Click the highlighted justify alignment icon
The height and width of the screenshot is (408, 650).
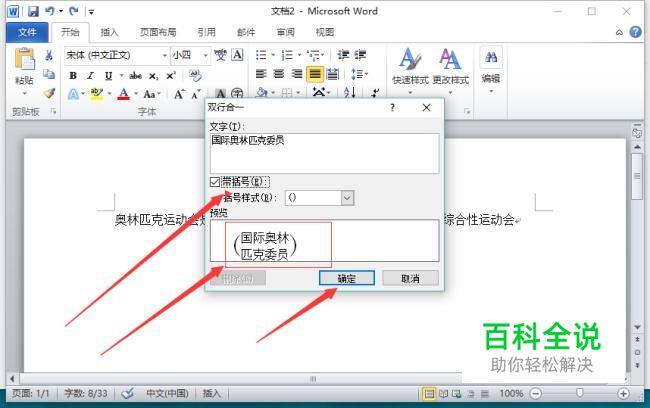click(x=315, y=74)
